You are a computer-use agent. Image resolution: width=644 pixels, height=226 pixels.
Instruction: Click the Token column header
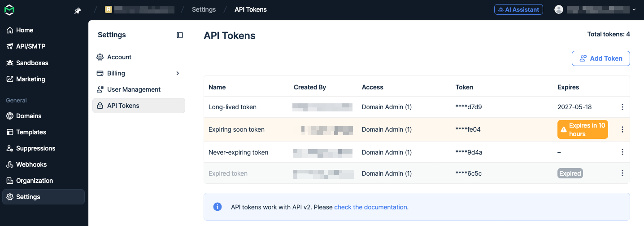(464, 87)
